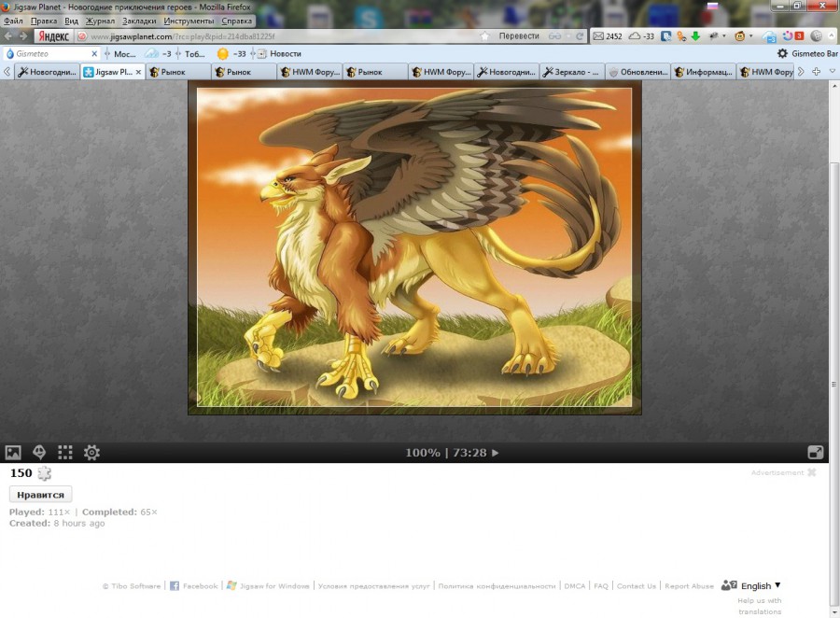Open Gismeteo Bar settings gear
840x618 pixels.
782,53
